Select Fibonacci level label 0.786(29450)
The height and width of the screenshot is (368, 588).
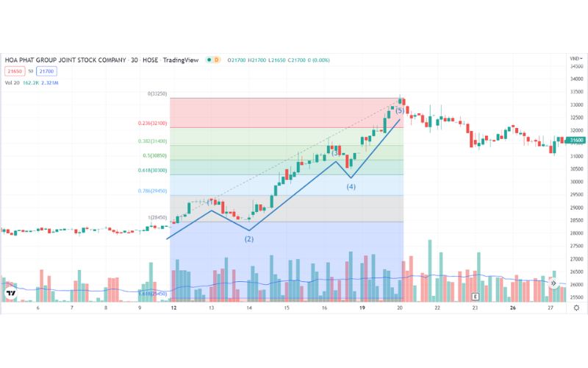coord(152,191)
